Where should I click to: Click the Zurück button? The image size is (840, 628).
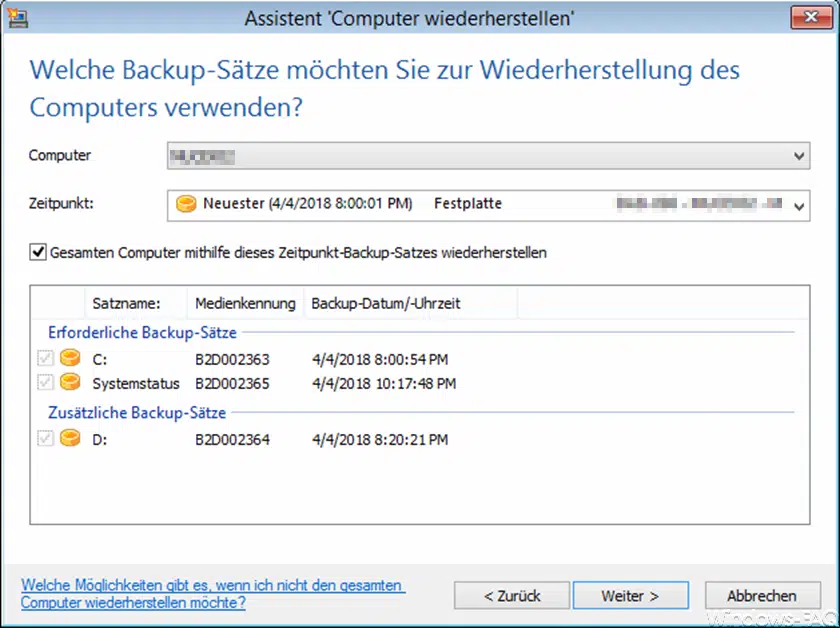pyautogui.click(x=511, y=595)
